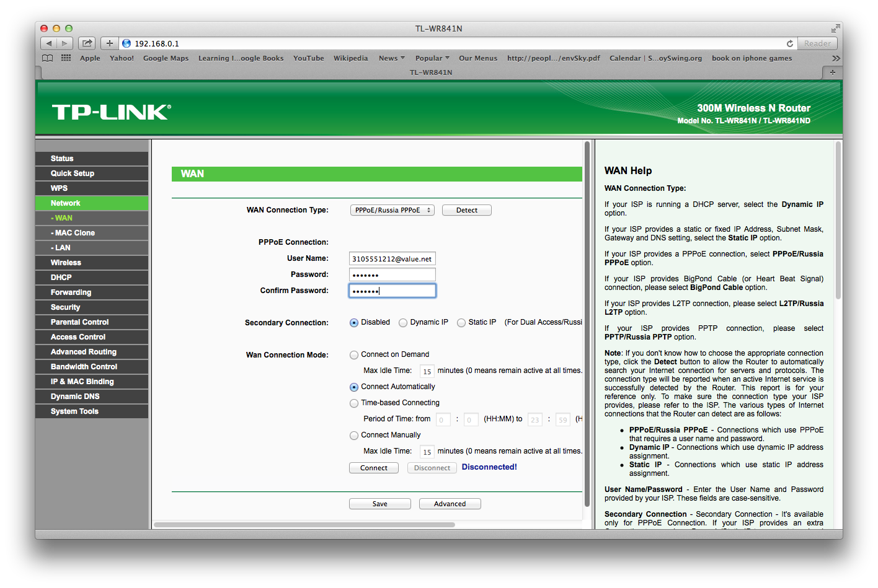
Task: Click WAN Help panel scrollbar
Action: pyautogui.click(x=838, y=220)
